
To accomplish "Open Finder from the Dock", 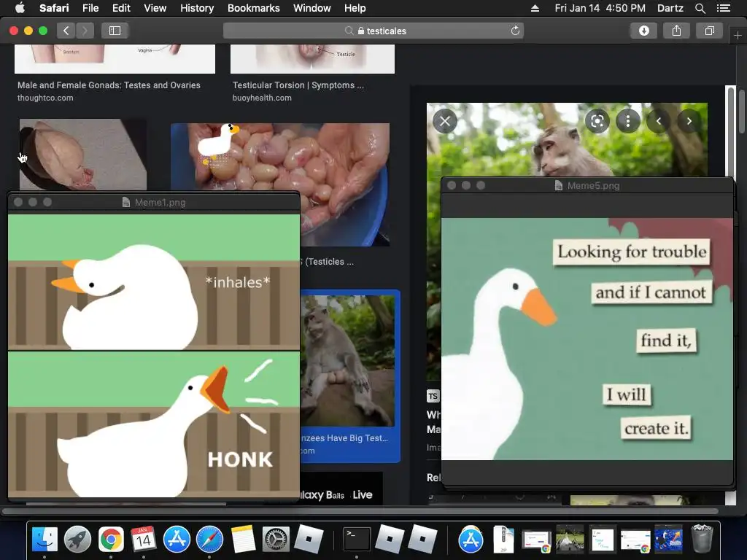I will [x=44, y=540].
